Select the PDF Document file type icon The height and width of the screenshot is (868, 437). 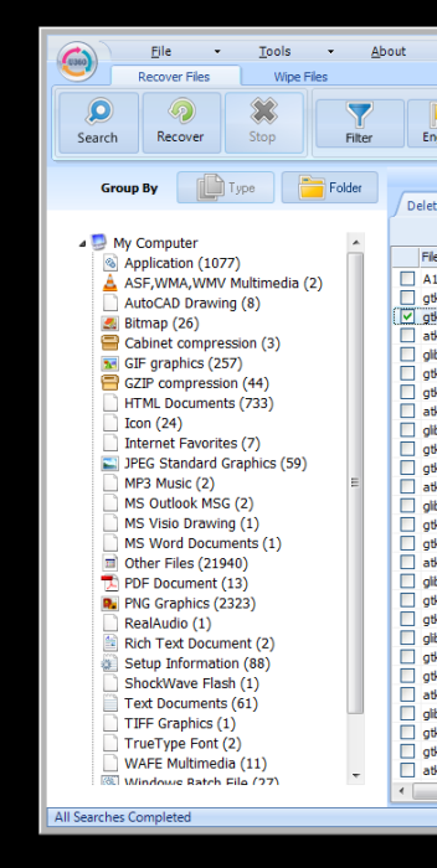[110, 583]
